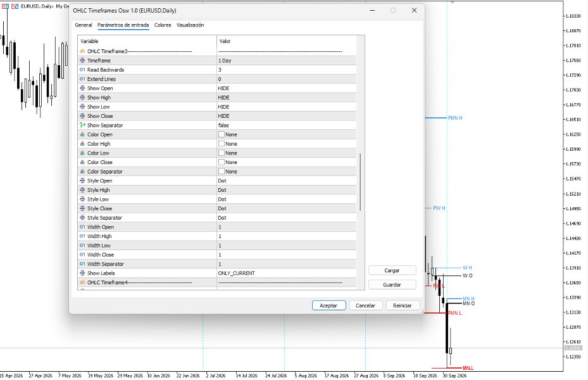Reset parameters with the Reiniciar button
This screenshot has height=380, width=588.
tap(403, 306)
